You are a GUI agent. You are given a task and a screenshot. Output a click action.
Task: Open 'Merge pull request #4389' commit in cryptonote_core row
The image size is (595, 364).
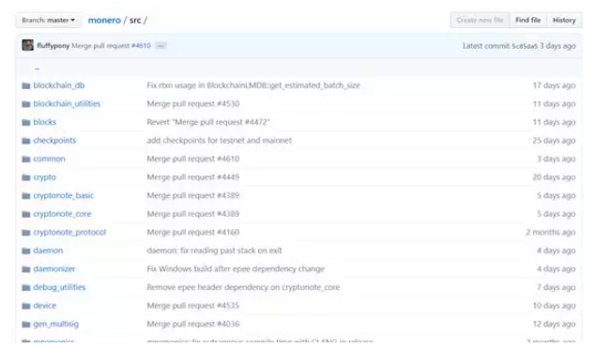click(193, 214)
